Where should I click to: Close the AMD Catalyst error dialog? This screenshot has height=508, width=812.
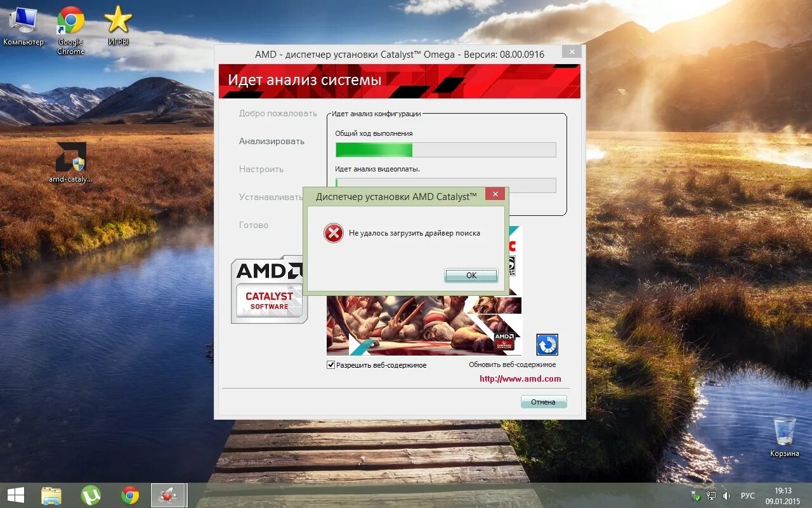[495, 194]
